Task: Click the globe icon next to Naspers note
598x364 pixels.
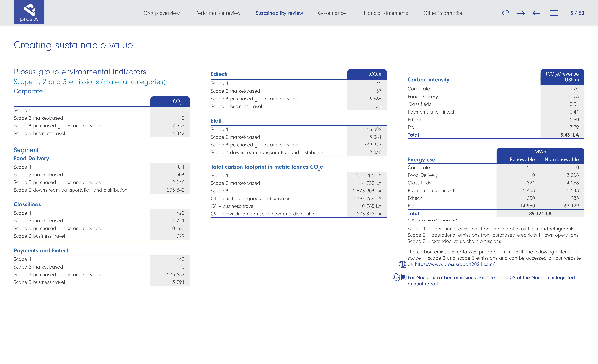Action: 396,277
